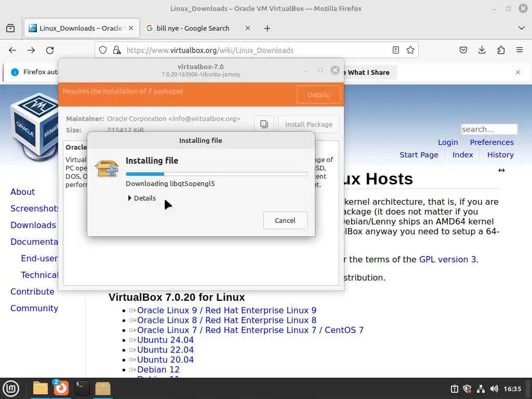Open the Contribute sidebar link
The height and width of the screenshot is (399, 532).
coord(32,291)
